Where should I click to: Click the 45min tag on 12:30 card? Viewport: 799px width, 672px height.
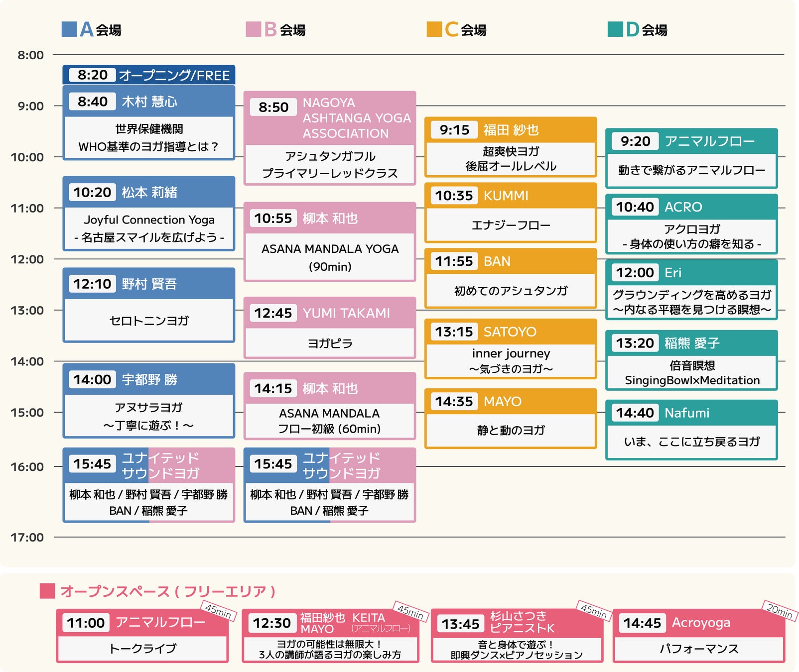point(410,611)
